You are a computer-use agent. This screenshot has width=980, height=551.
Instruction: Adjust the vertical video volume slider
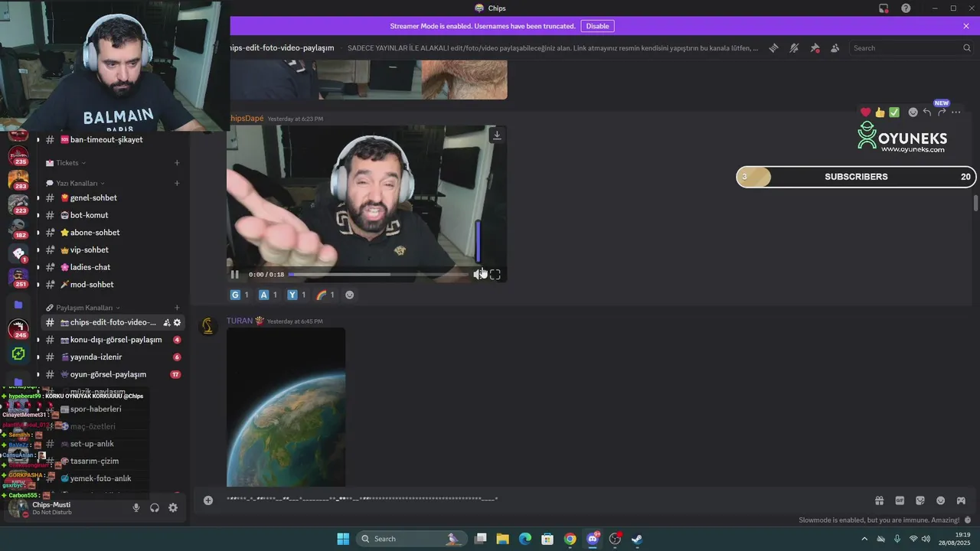(479, 242)
